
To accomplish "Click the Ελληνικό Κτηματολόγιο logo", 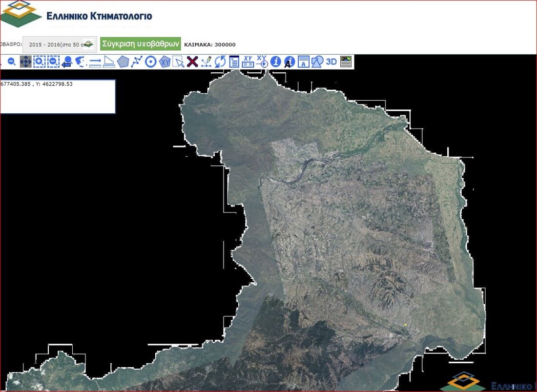I will pos(77,15).
